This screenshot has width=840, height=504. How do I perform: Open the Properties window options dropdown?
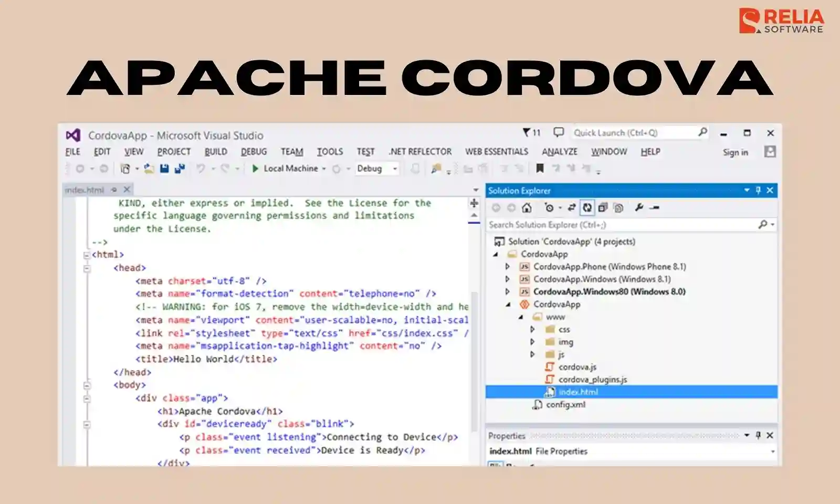click(x=747, y=435)
